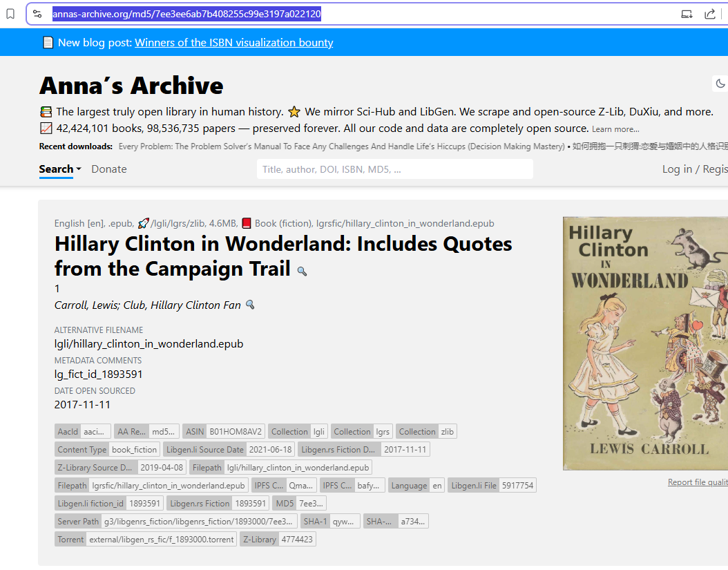Click the Torrent f_1893000.torrent tag
728x570 pixels.
(146, 540)
